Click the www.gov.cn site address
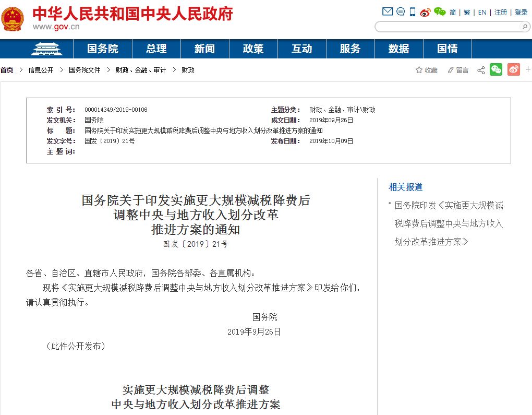Image resolution: width=532 pixels, height=415 pixels. (56, 27)
